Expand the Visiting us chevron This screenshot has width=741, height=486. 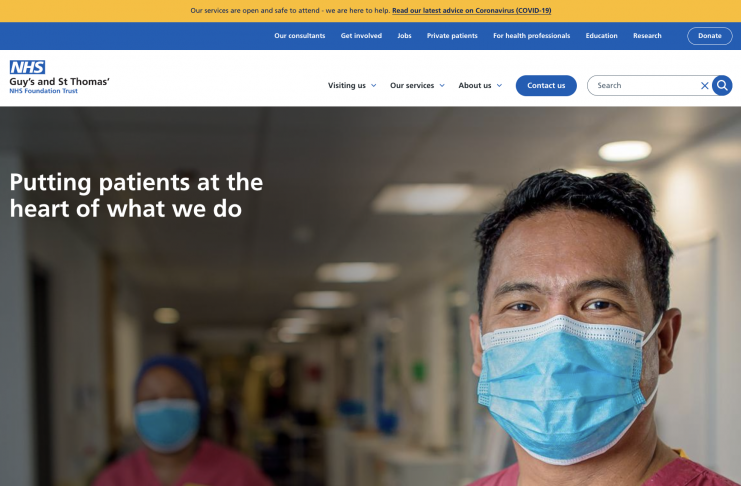point(373,86)
